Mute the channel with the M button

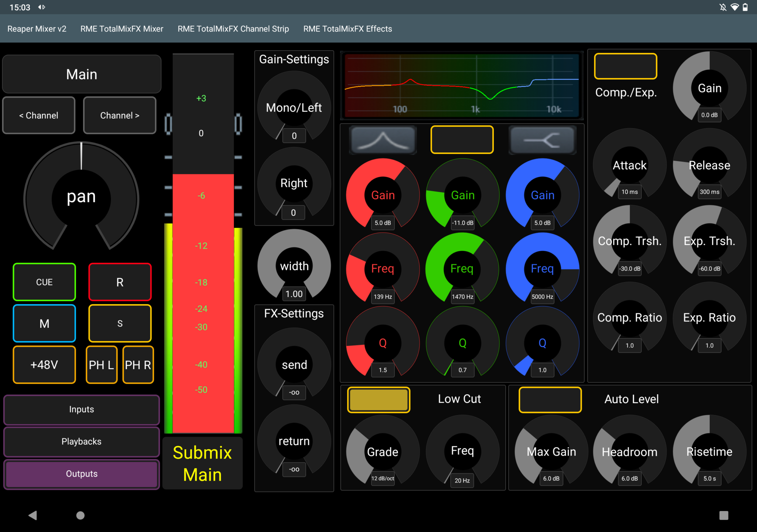click(x=44, y=323)
